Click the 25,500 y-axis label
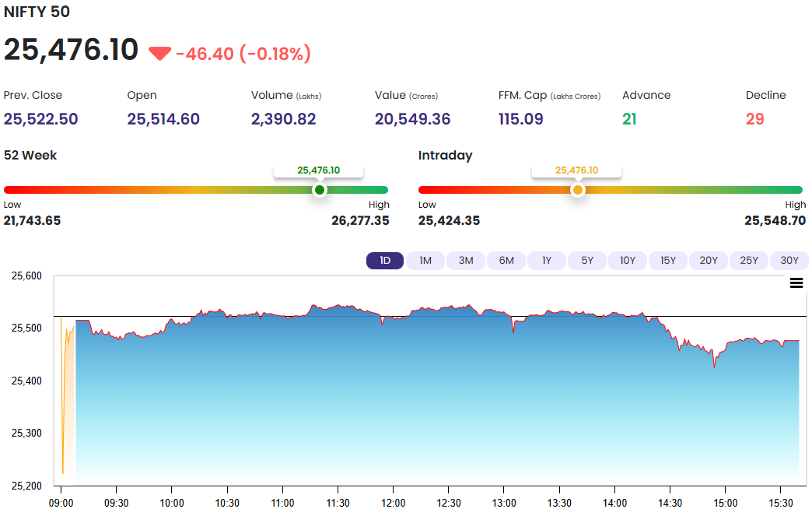The image size is (812, 516). 27,328
